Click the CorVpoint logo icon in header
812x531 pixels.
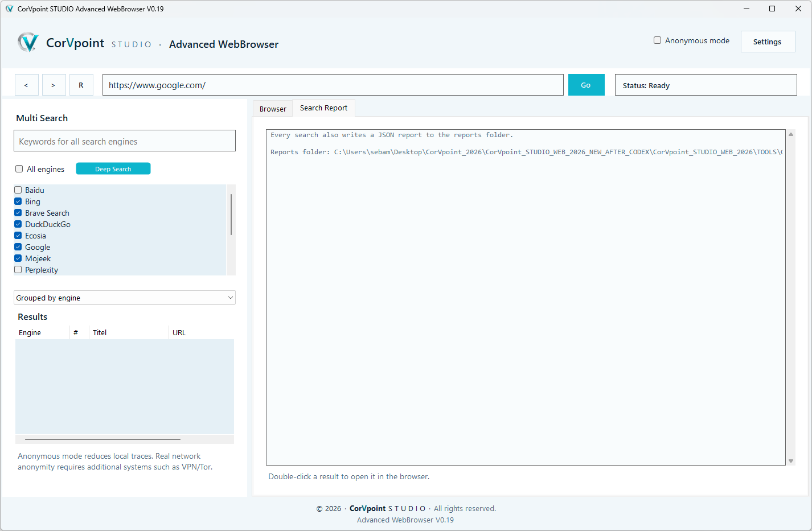(x=28, y=43)
